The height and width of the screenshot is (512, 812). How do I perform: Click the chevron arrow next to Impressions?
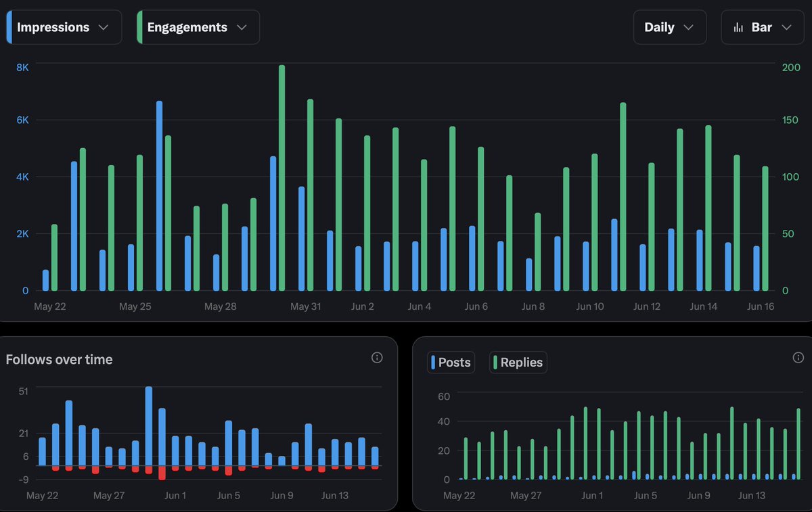(104, 28)
